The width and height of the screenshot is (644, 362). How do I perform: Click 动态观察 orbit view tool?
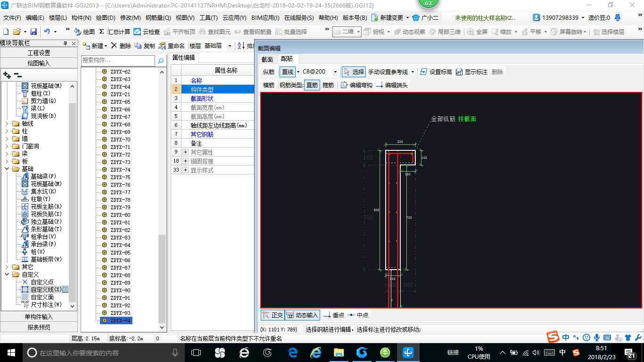[x=409, y=32]
